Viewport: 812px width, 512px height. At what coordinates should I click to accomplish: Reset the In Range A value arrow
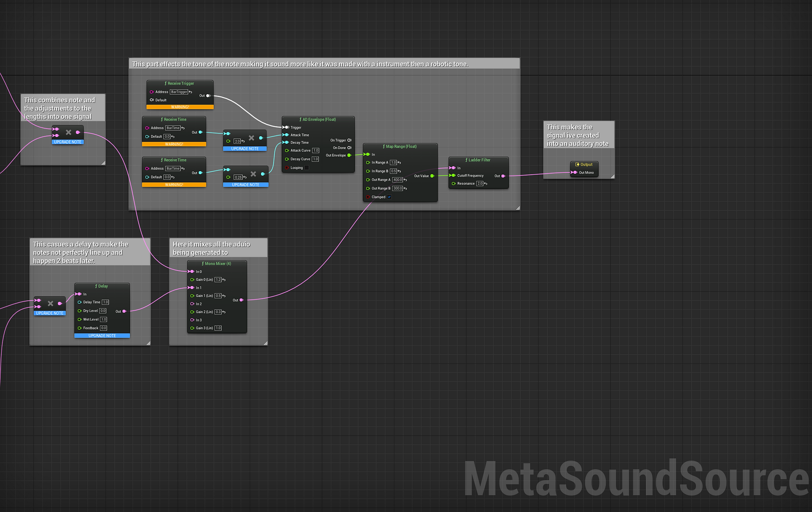pyautogui.click(x=399, y=163)
